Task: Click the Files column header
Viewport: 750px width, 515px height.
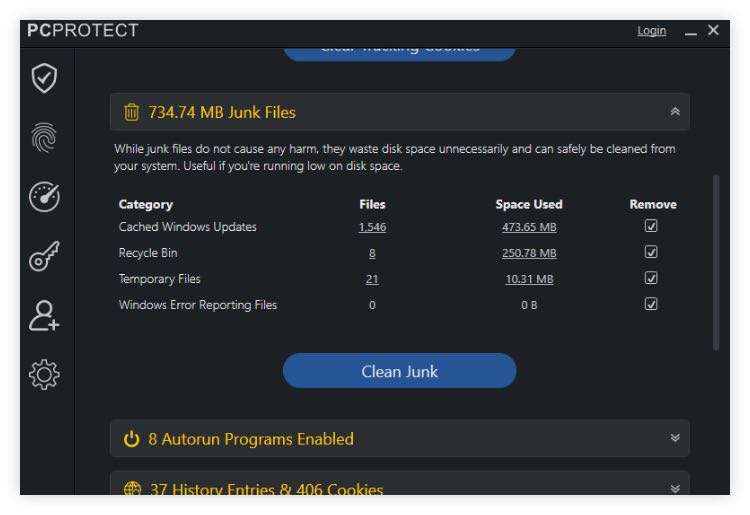Action: tap(372, 204)
